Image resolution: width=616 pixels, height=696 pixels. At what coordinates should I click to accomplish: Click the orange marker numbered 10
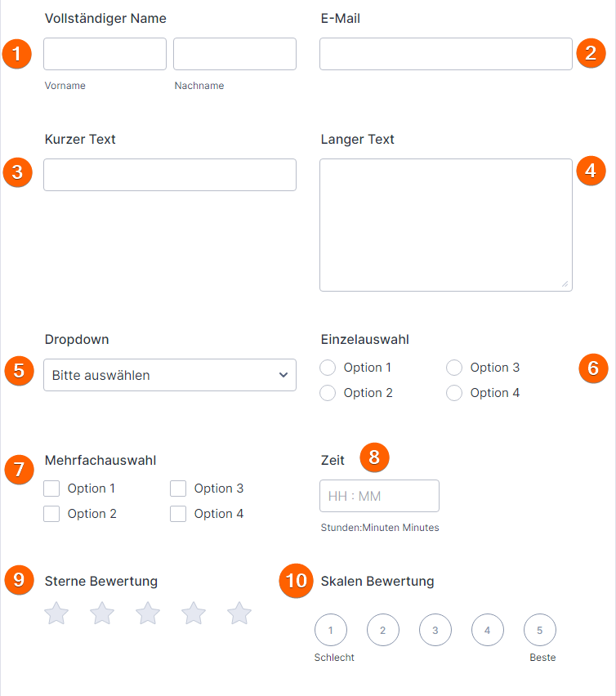[296, 582]
